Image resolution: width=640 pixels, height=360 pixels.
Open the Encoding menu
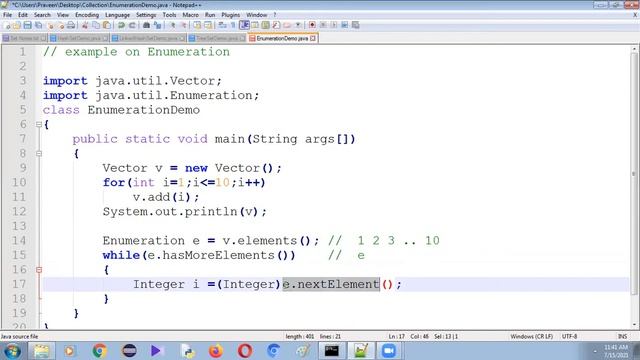(x=87, y=15)
